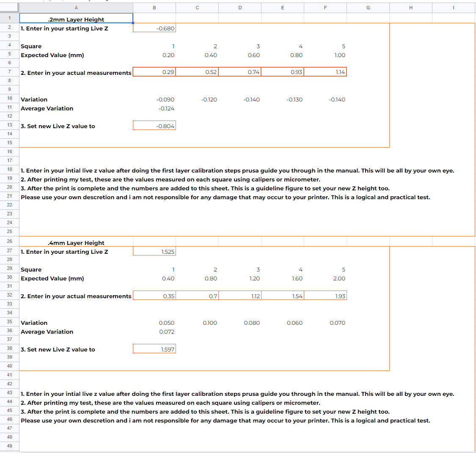Click the actual measurement cell showing 1.14

click(325, 72)
